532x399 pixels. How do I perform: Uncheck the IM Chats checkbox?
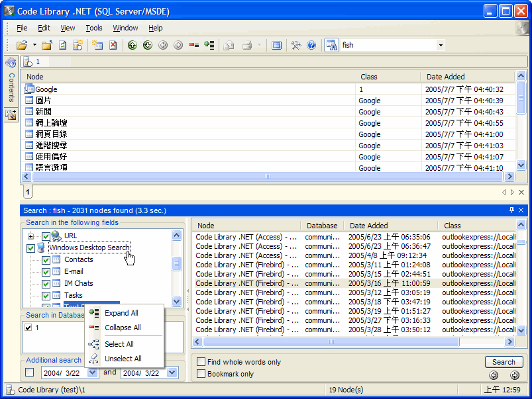click(46, 284)
